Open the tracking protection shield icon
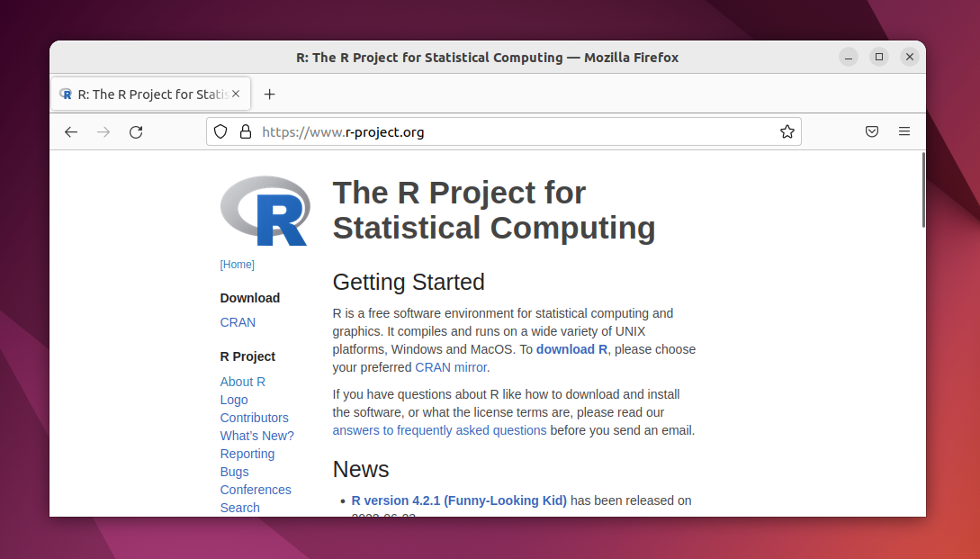This screenshot has width=980, height=559. tap(220, 132)
